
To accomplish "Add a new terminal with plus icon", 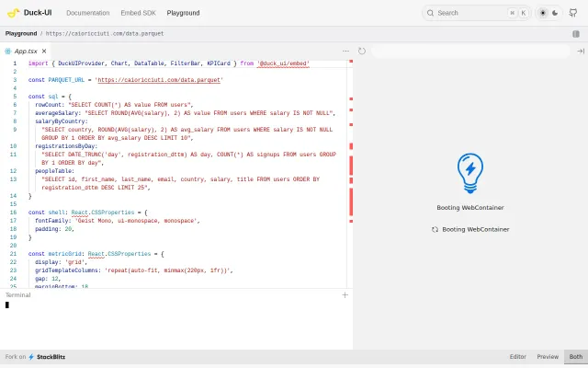I will click(345, 295).
